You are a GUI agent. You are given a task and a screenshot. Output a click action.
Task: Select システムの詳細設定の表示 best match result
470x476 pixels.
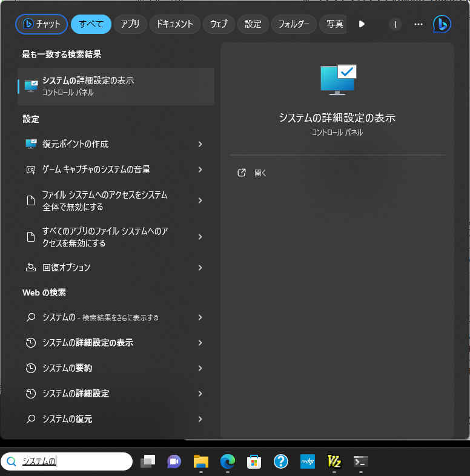click(x=116, y=86)
